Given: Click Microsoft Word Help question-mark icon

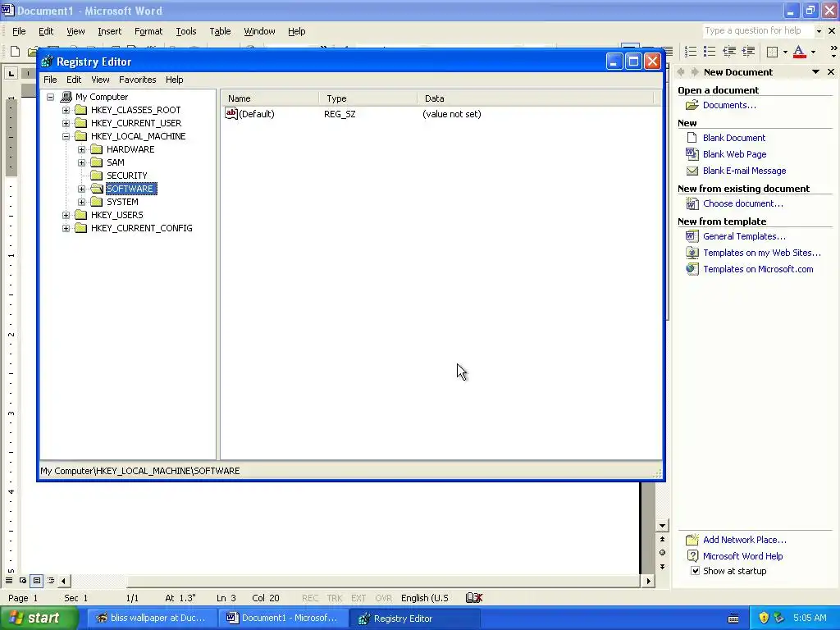Looking at the screenshot, I should (692, 556).
